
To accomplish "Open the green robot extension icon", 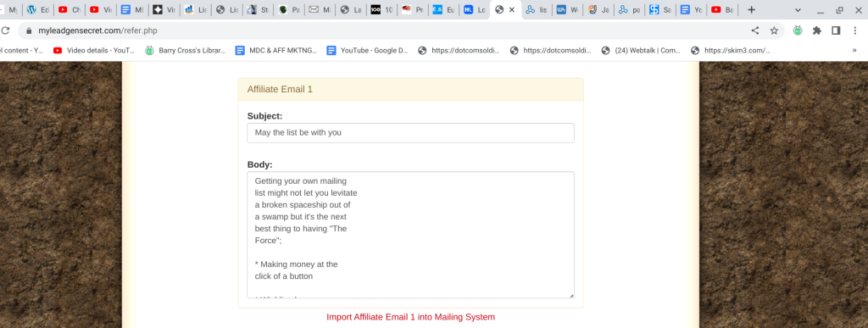I will point(798,31).
